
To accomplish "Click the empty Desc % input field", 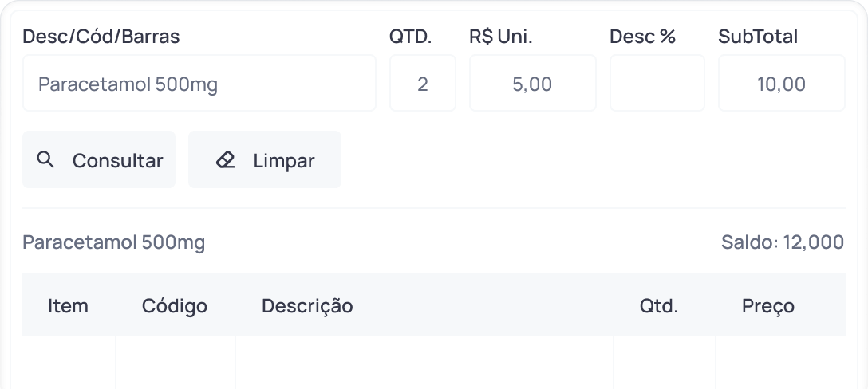I will pos(657,84).
